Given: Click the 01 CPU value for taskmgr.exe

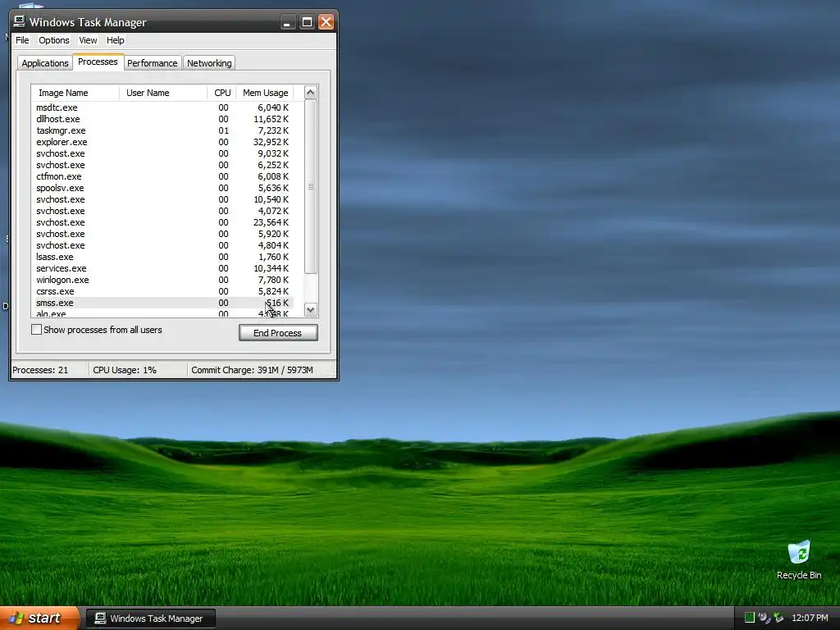Looking at the screenshot, I should pos(223,130).
